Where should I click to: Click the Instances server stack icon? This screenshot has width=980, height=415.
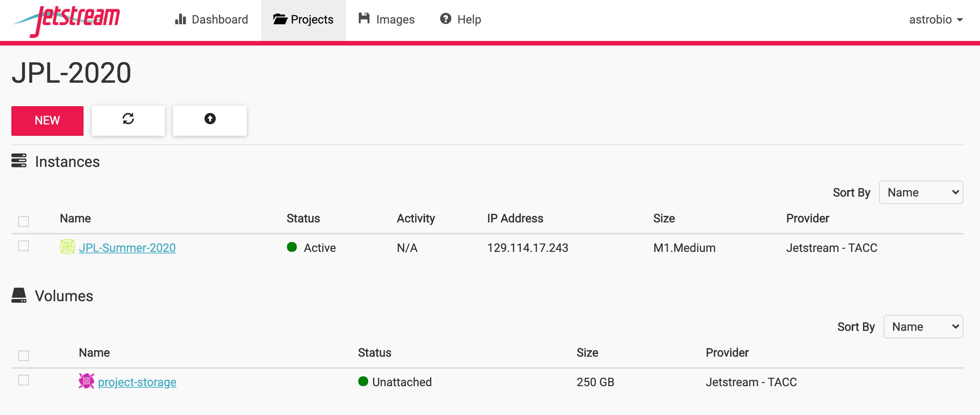coord(19,161)
